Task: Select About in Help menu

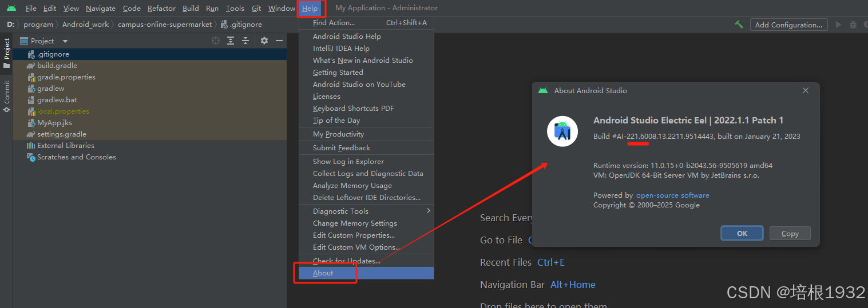Action: (x=366, y=273)
